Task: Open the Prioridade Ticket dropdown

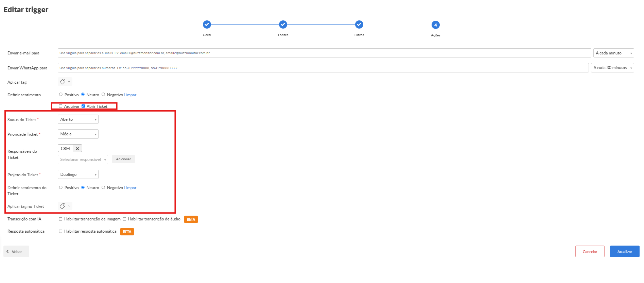Action: tap(78, 134)
